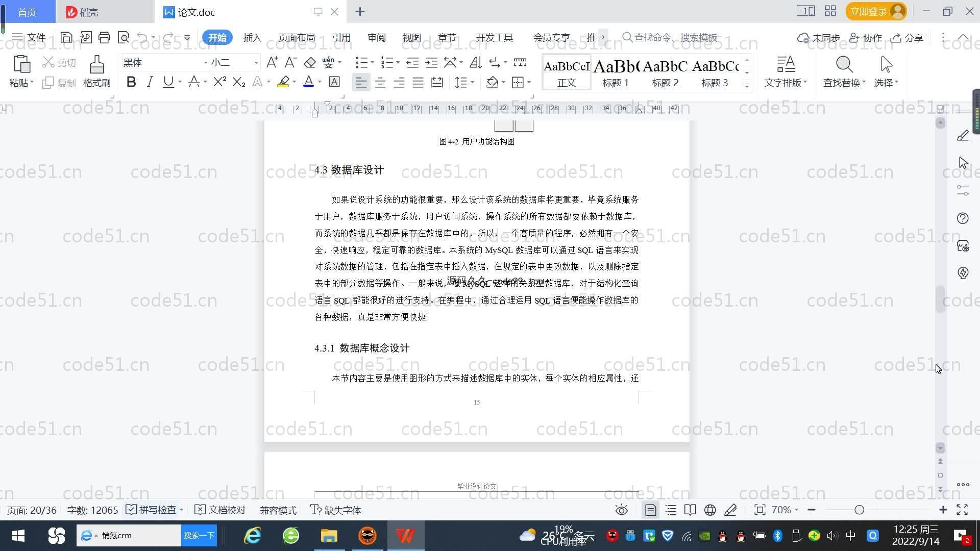Apply superscript formatting
Image resolution: width=980 pixels, height=551 pixels.
pos(219,82)
